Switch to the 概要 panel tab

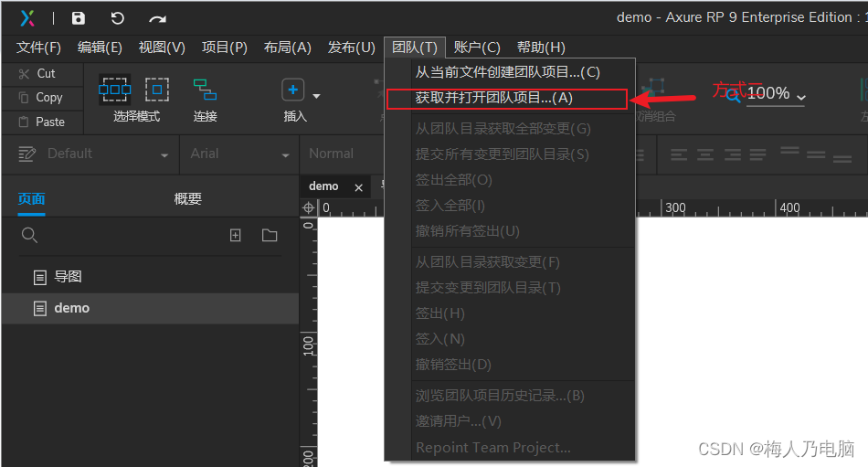coord(187,199)
